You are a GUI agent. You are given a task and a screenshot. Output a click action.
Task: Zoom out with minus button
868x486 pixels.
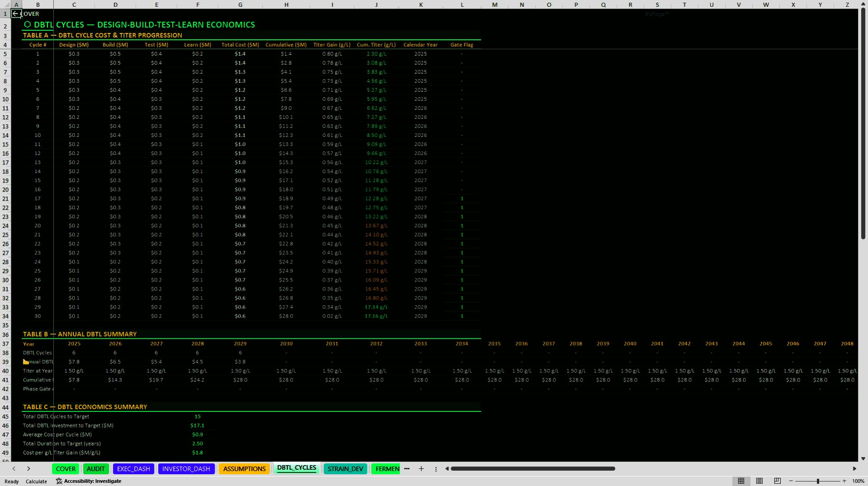[791, 481]
